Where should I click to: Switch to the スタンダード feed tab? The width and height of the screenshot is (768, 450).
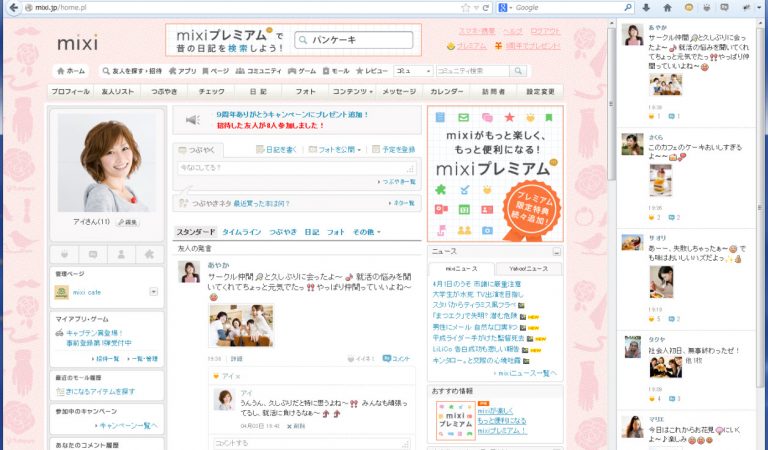pyautogui.click(x=196, y=232)
